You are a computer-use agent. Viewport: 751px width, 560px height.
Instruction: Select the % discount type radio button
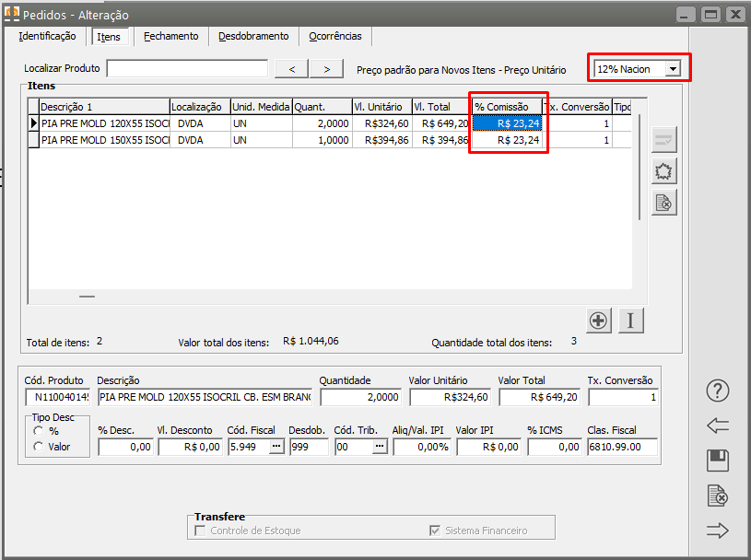click(39, 430)
